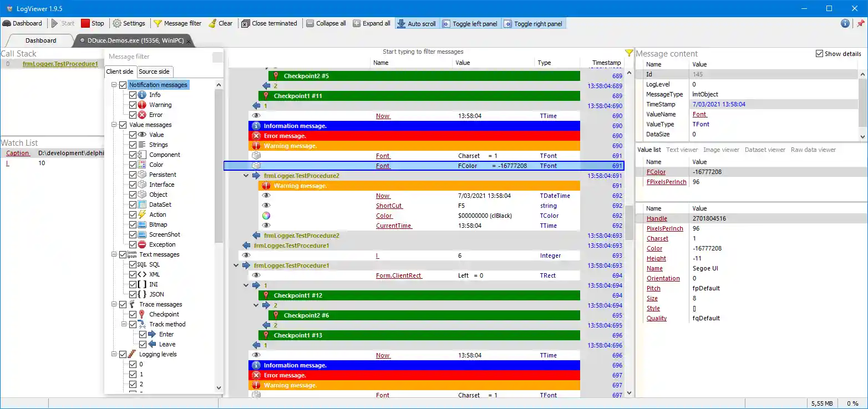Expand all log messages
Screen dimensions: 868x409
[372, 23]
